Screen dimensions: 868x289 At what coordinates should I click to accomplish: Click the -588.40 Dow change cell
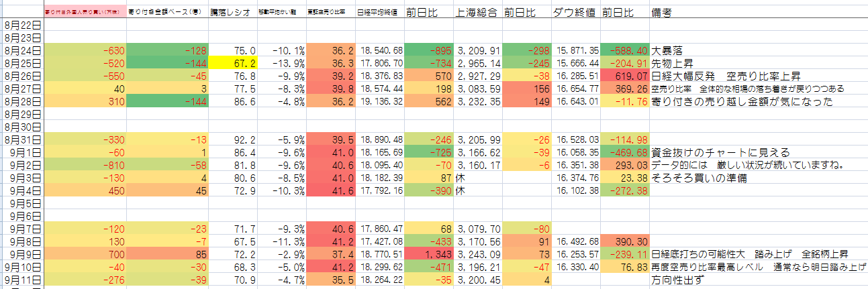tap(625, 50)
